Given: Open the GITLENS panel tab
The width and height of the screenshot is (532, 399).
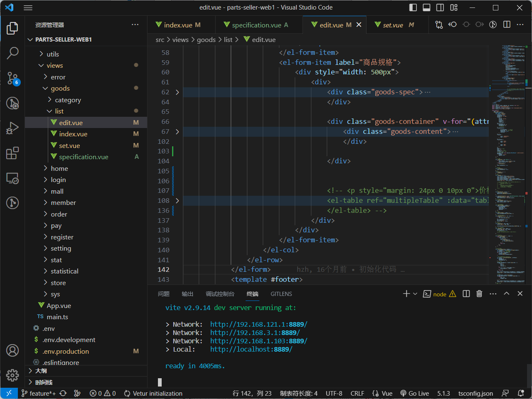Looking at the screenshot, I should click(x=281, y=294).
